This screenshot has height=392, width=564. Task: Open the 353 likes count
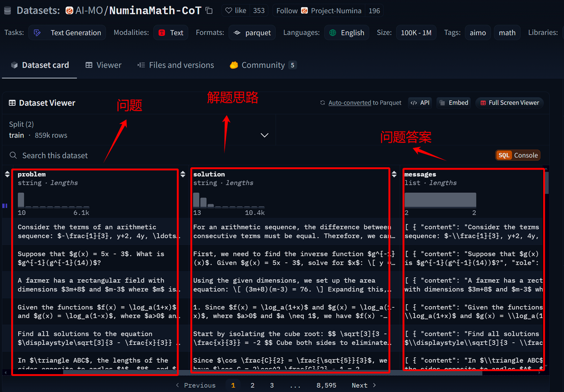point(259,11)
